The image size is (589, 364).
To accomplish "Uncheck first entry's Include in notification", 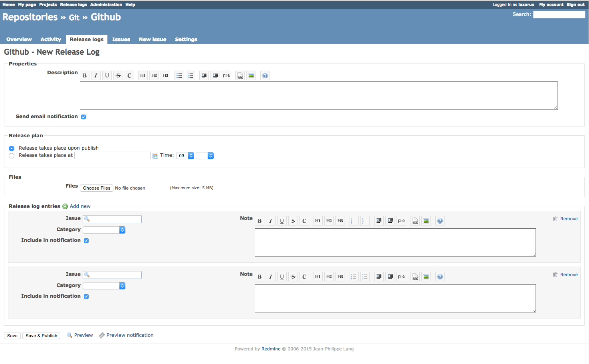I will (x=86, y=241).
